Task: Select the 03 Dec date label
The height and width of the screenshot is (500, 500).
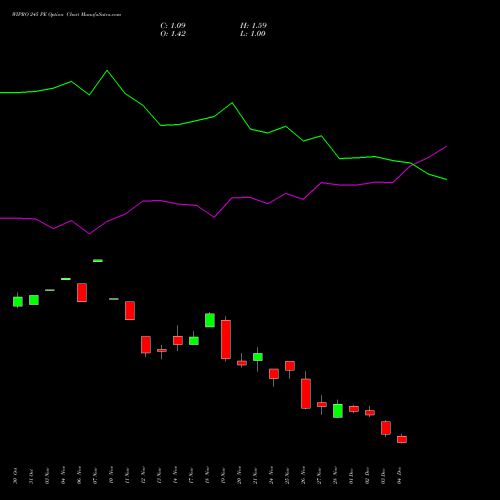Action: point(383,476)
